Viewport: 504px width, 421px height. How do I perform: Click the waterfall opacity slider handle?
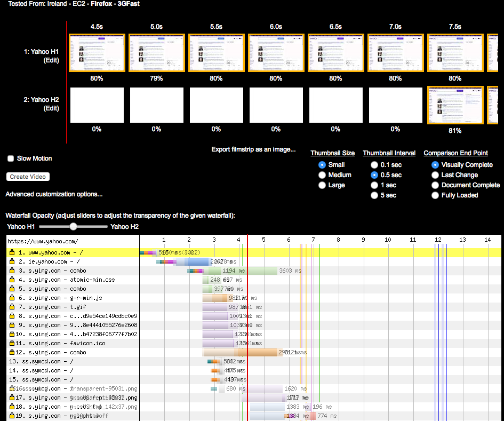pos(74,227)
